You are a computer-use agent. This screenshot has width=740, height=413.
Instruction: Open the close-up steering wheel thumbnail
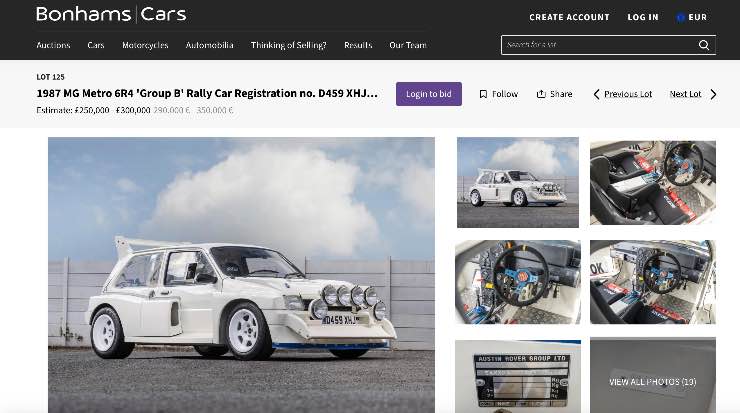(518, 282)
